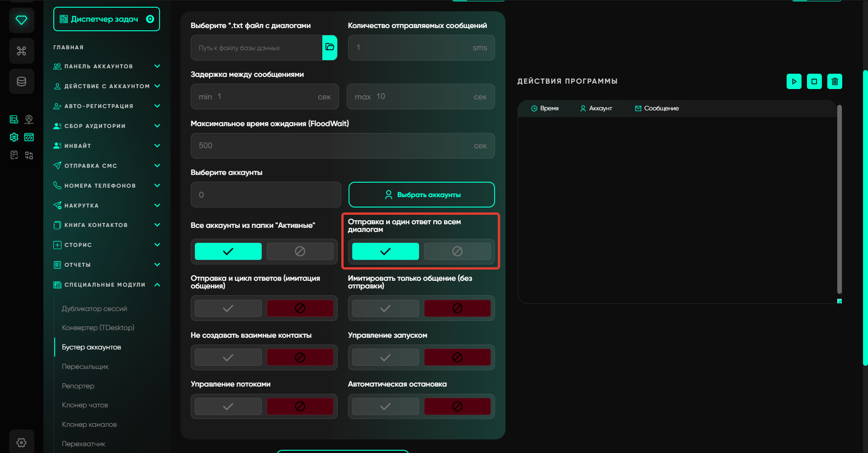Open the Дубликатор сессий module
Image resolution: width=868 pixels, height=453 pixels.
click(94, 309)
